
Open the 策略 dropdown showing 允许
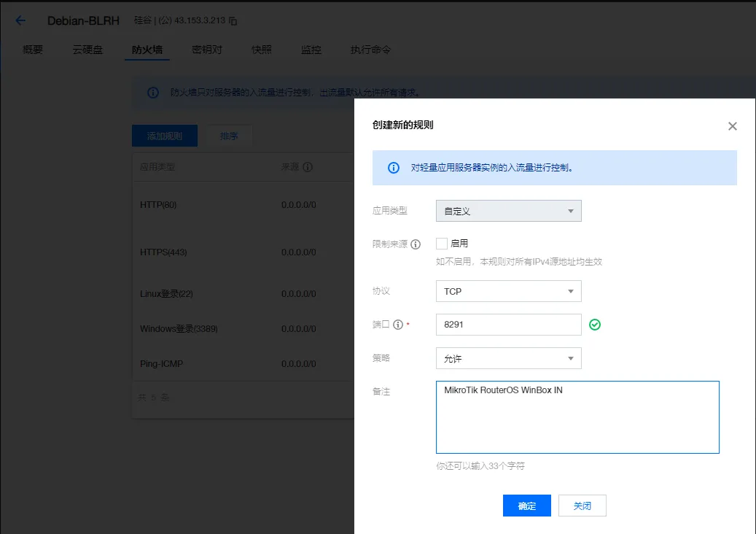pos(508,358)
